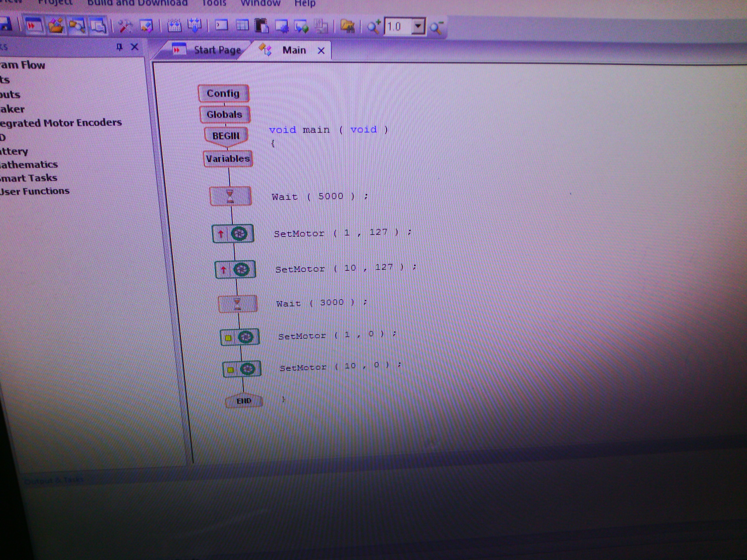Close the Main tab

coord(321,51)
